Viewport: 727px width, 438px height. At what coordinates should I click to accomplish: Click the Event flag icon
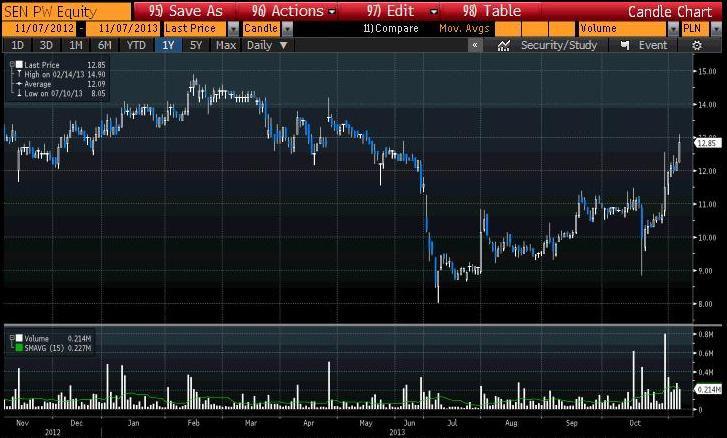[x=625, y=45]
